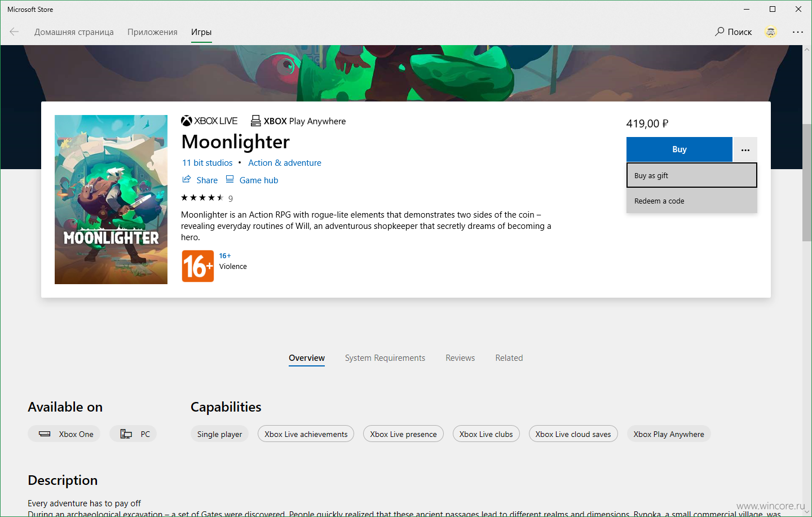
Task: Open the Action & adventure category link
Action: [285, 163]
